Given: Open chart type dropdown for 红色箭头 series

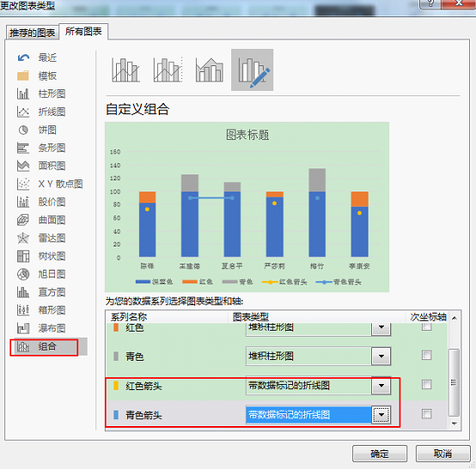Looking at the screenshot, I should coord(381,386).
